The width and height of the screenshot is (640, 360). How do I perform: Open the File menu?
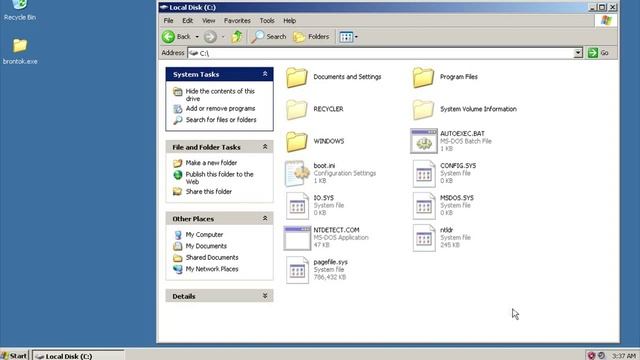point(169,20)
